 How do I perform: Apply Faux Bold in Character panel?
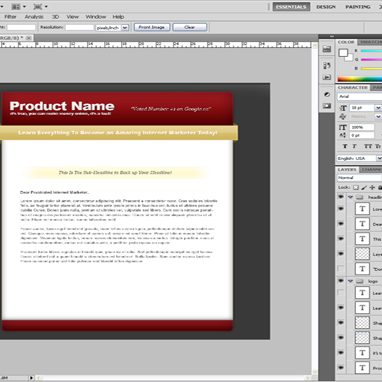(x=345, y=146)
